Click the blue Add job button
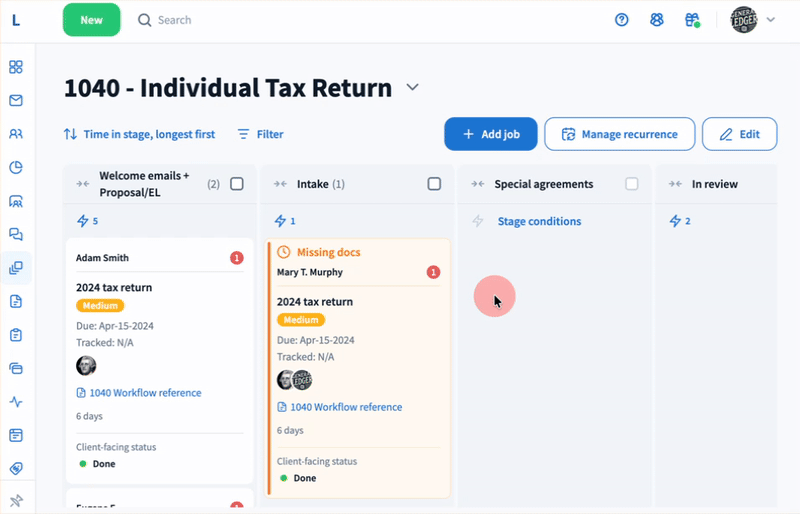This screenshot has height=514, width=800. pos(491,134)
